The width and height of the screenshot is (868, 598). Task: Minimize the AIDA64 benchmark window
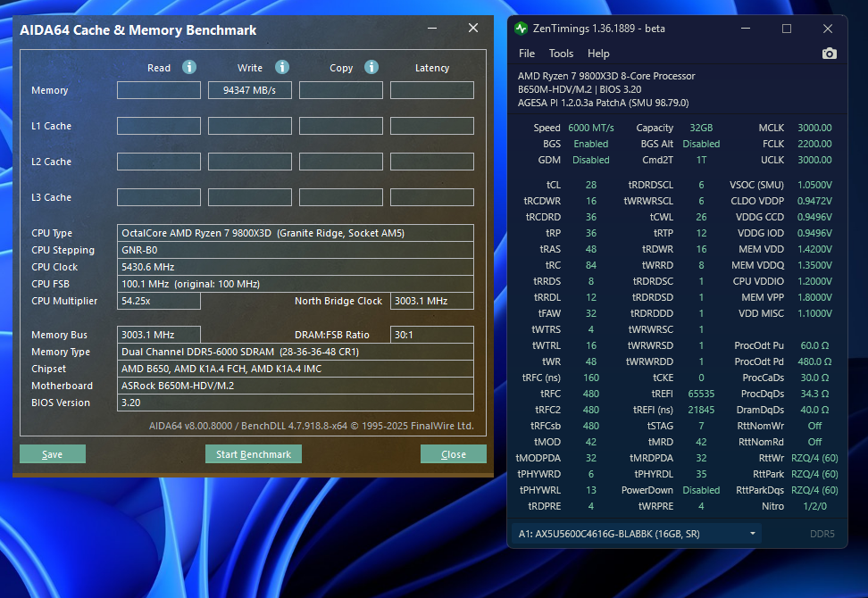(x=432, y=28)
